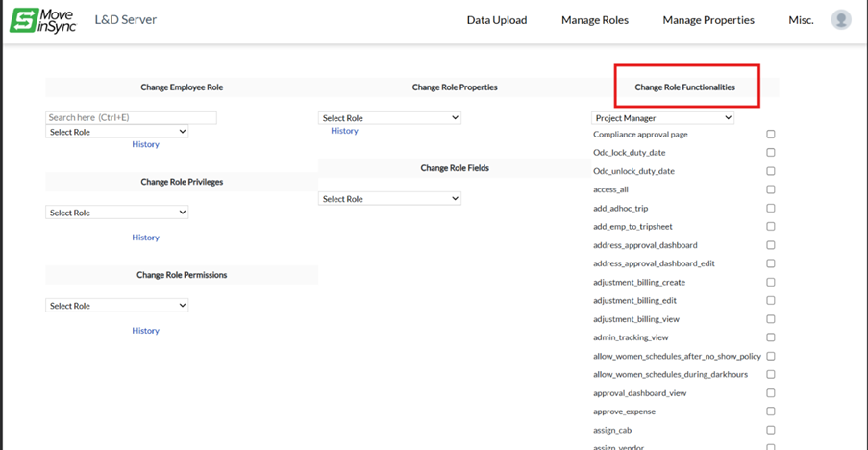Click the assign_cab label text
This screenshot has height=450, width=868.
[x=612, y=430]
